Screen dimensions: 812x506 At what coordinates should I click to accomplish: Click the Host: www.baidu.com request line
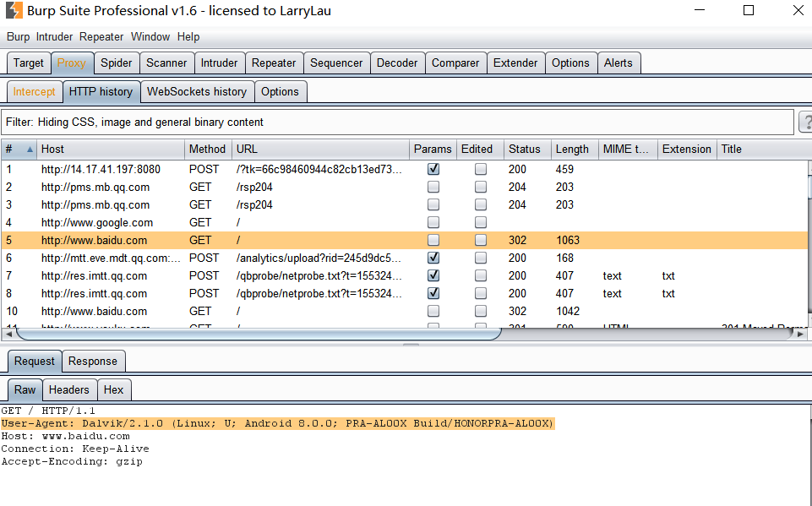(x=66, y=436)
